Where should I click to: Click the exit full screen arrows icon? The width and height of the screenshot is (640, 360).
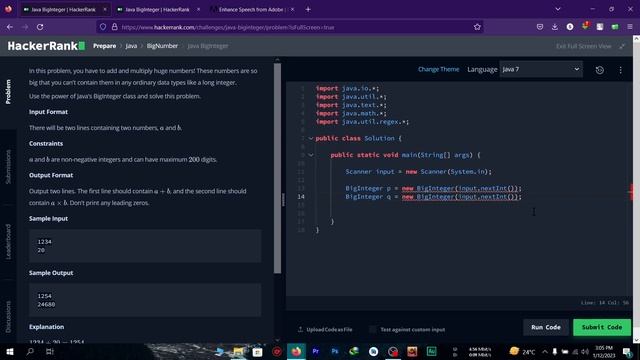[x=622, y=46]
